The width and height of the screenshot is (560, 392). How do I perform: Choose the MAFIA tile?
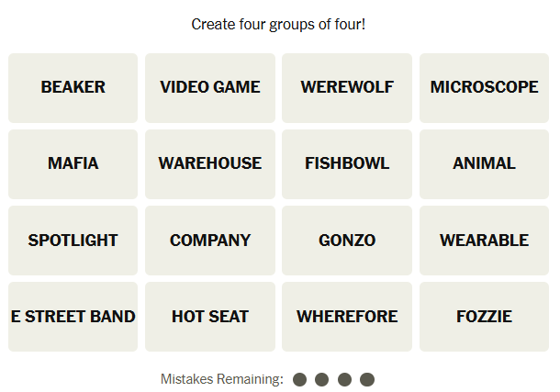(73, 164)
